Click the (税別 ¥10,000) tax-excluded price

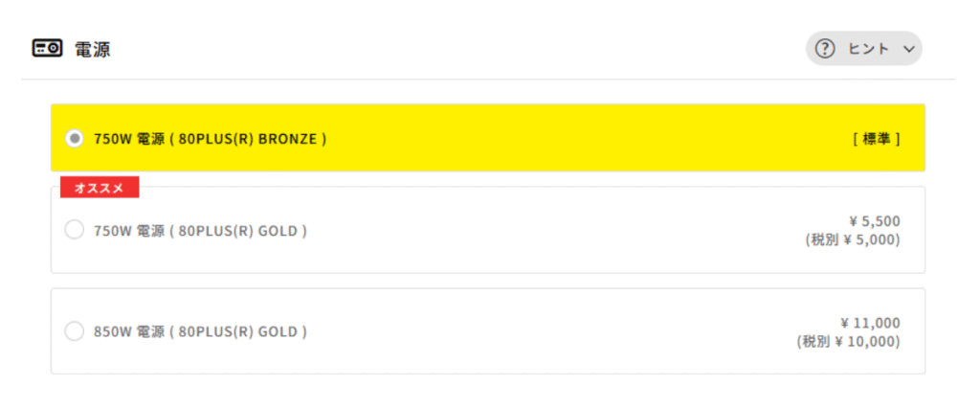(848, 341)
